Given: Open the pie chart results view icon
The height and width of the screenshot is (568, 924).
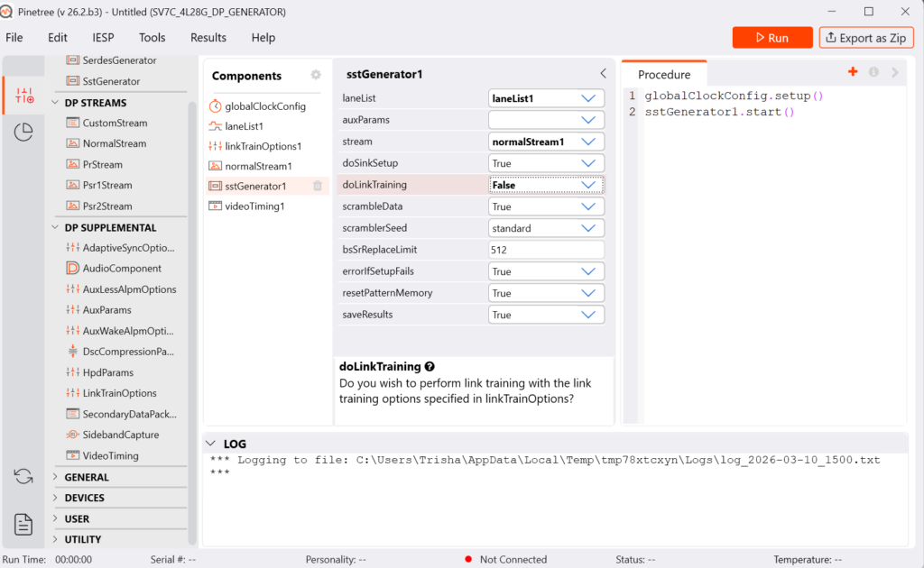Looking at the screenshot, I should tap(23, 133).
